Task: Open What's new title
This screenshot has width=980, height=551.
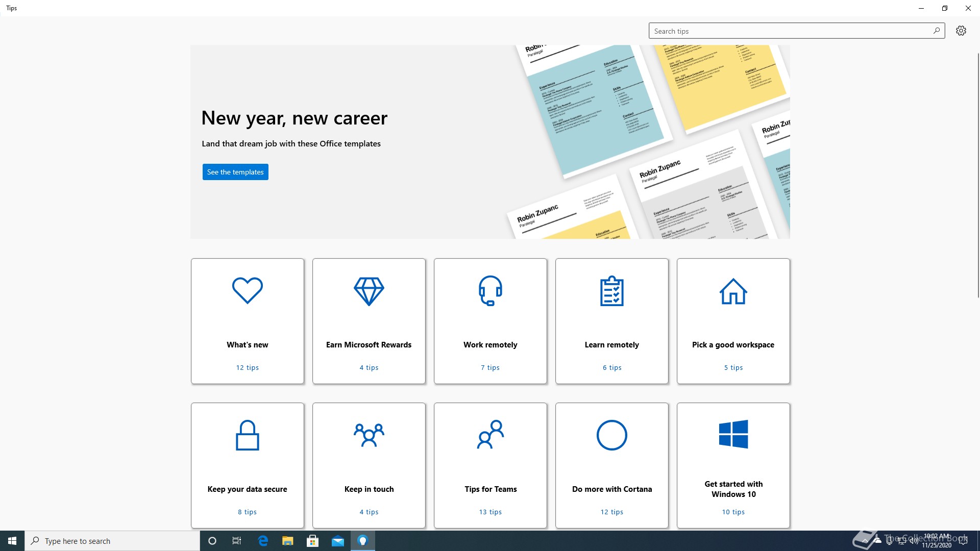Action: coord(248,345)
